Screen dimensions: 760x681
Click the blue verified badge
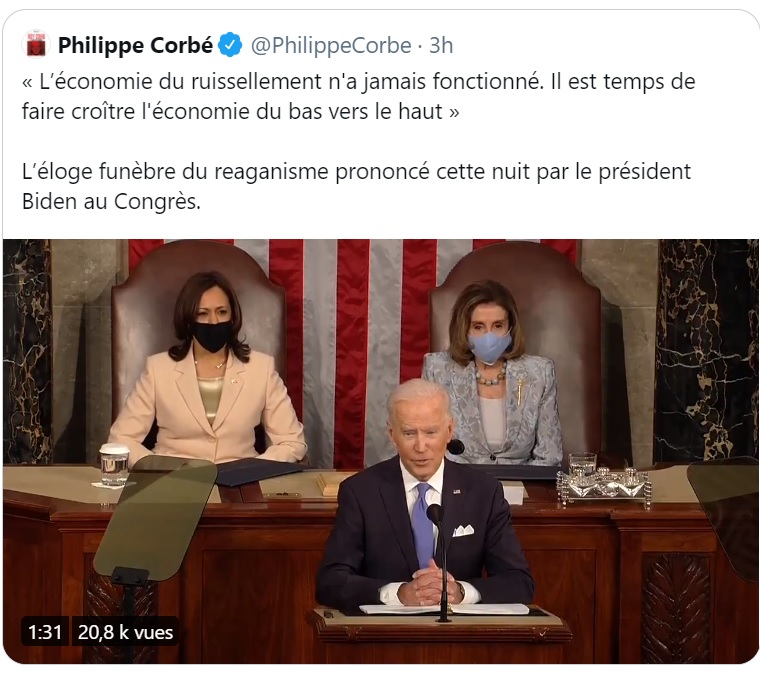(x=230, y=45)
